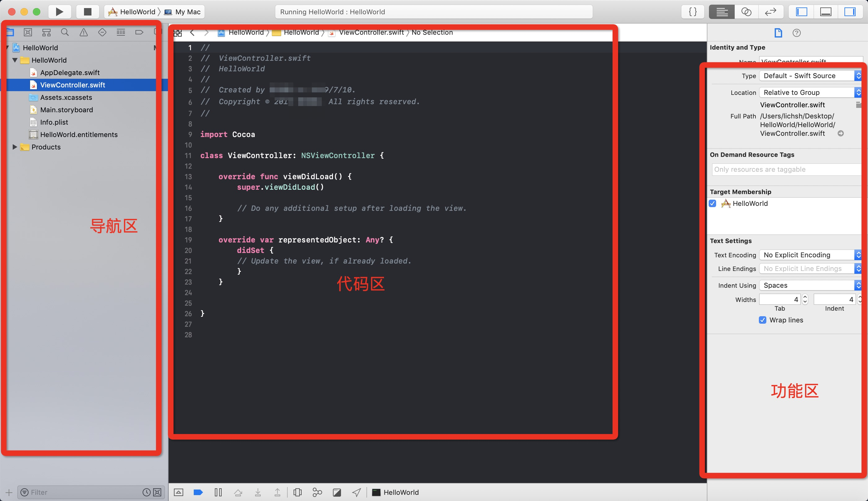
Task: Hide the debug area button
Action: click(x=179, y=492)
